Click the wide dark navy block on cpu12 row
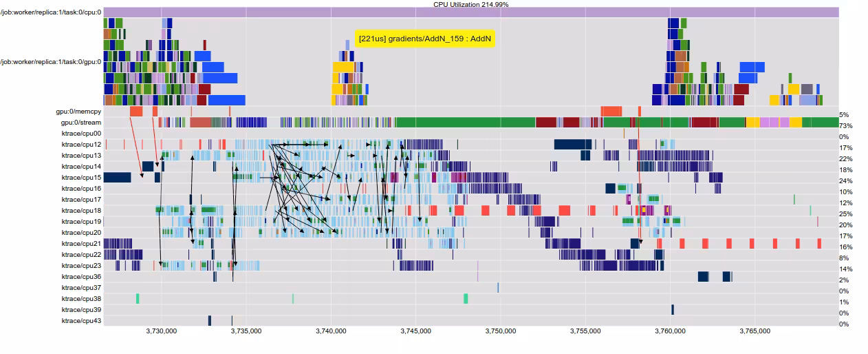The width and height of the screenshot is (868, 354). (573, 145)
